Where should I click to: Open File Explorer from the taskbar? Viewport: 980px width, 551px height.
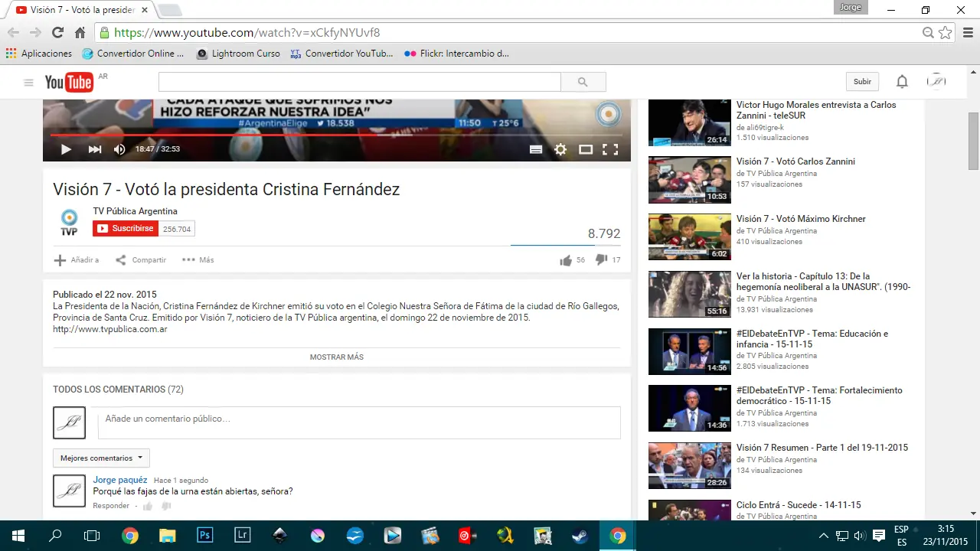point(168,536)
